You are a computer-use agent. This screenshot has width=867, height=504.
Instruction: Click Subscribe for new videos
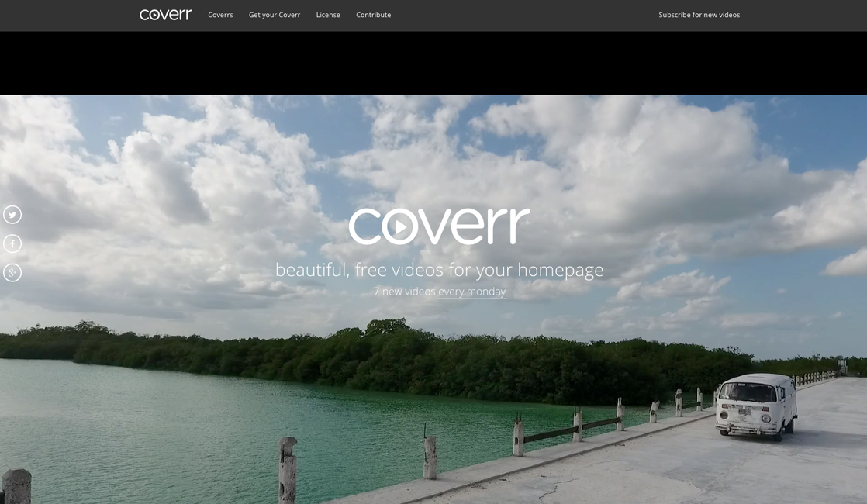tap(699, 15)
